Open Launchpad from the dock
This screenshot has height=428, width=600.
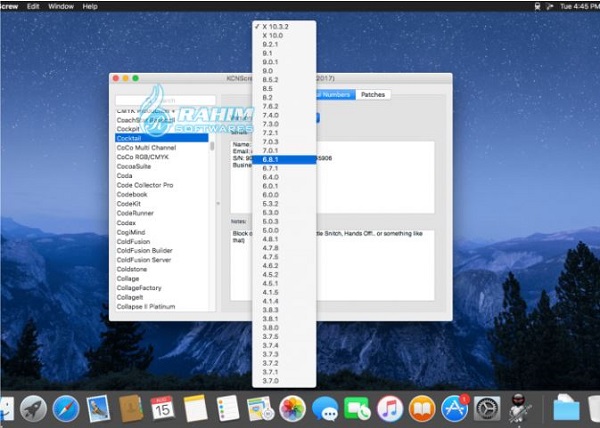[33, 408]
